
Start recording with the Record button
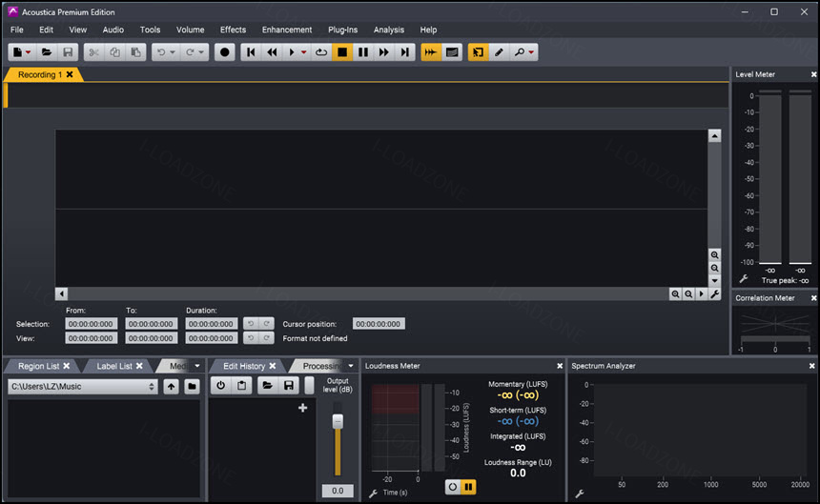pyautogui.click(x=224, y=52)
